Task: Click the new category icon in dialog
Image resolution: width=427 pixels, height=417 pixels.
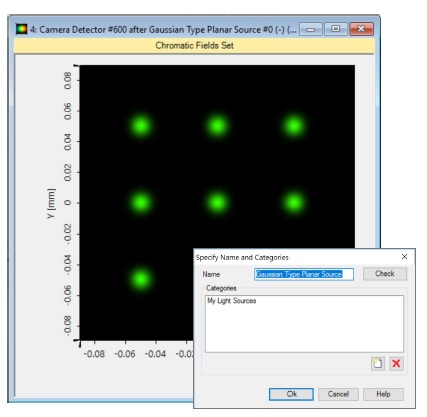Action: [378, 363]
